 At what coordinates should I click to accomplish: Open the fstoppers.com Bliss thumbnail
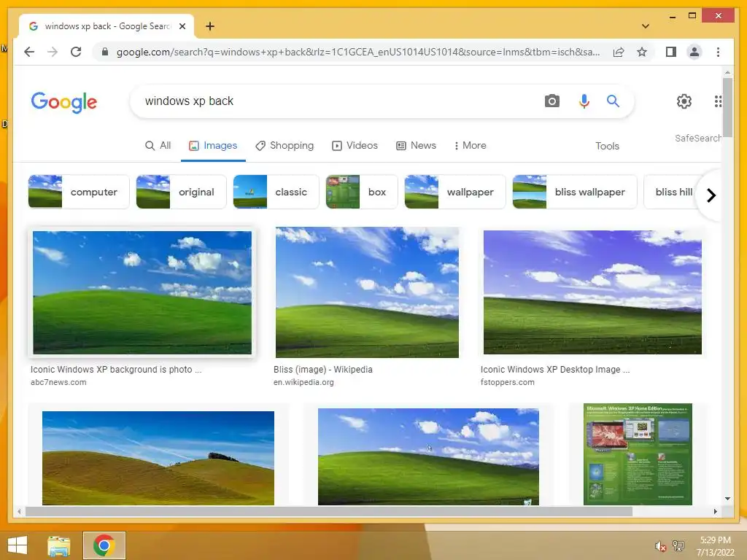coord(592,292)
